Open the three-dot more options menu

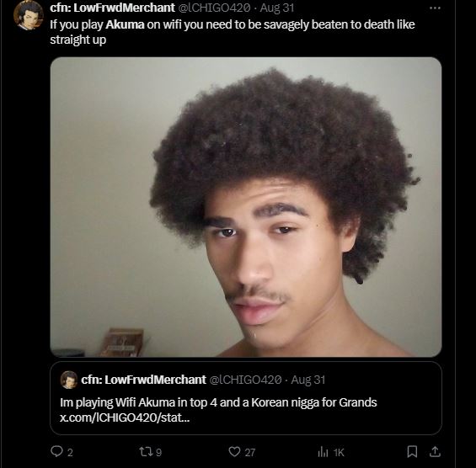435,8
